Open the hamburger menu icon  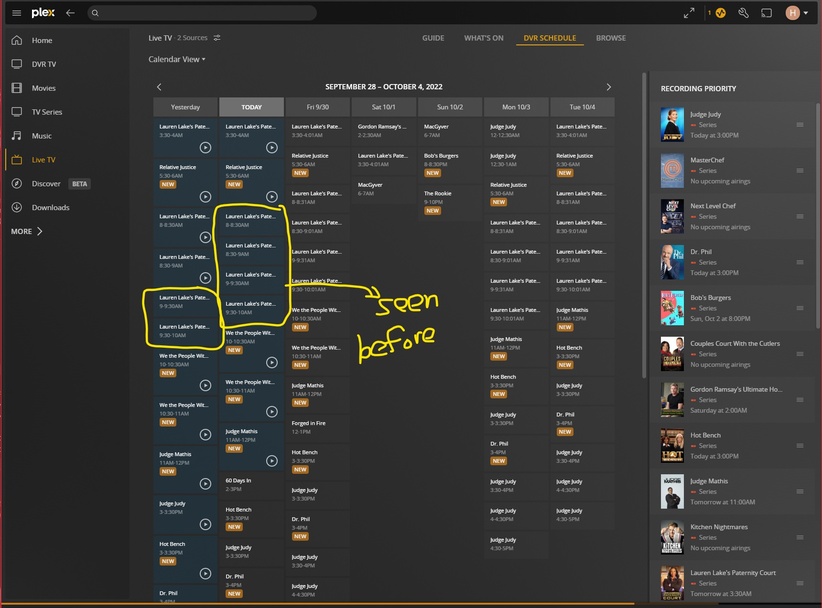click(x=17, y=13)
